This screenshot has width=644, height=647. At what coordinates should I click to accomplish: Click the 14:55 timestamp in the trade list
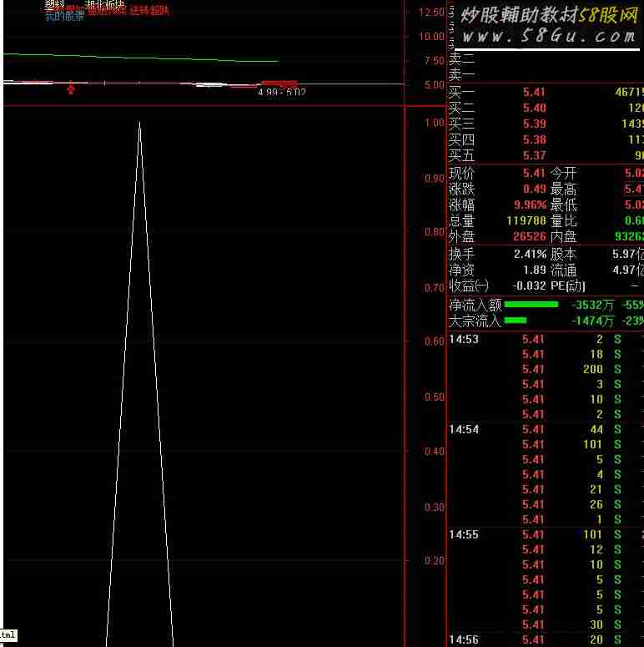464,535
